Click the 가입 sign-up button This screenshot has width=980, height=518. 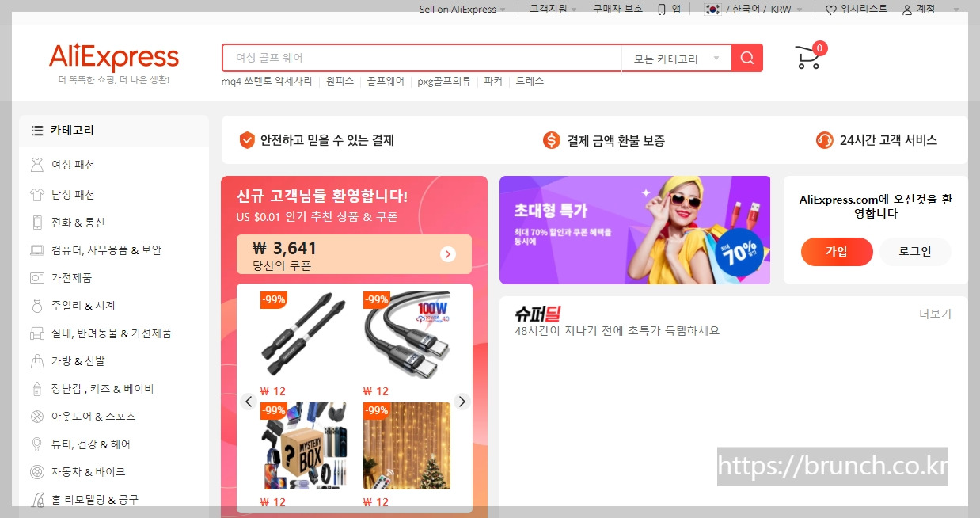(837, 252)
